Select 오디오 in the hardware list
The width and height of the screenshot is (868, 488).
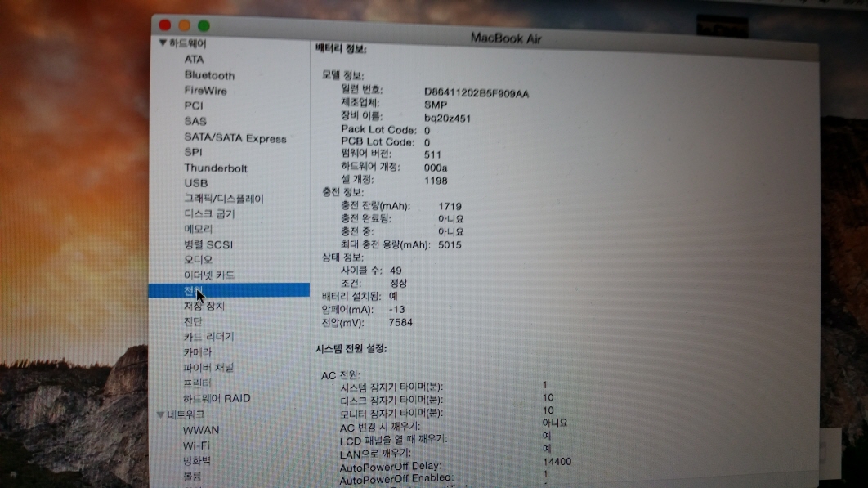coord(198,260)
